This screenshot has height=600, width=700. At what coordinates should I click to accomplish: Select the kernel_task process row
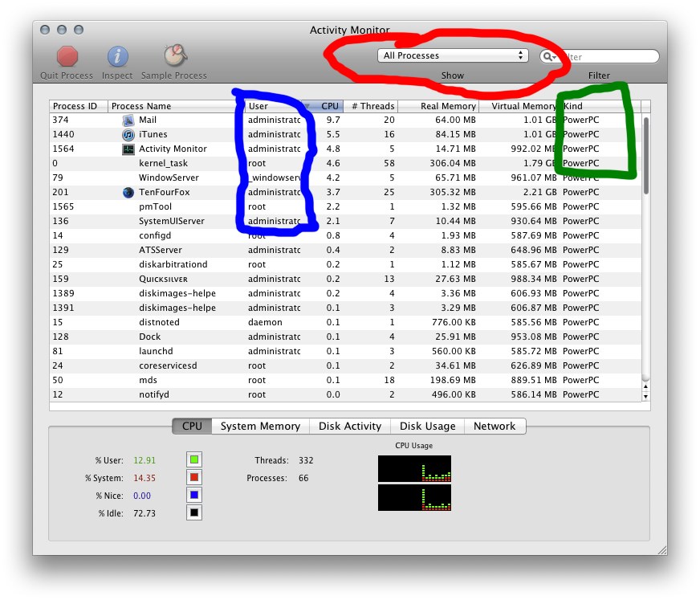tap(345, 164)
